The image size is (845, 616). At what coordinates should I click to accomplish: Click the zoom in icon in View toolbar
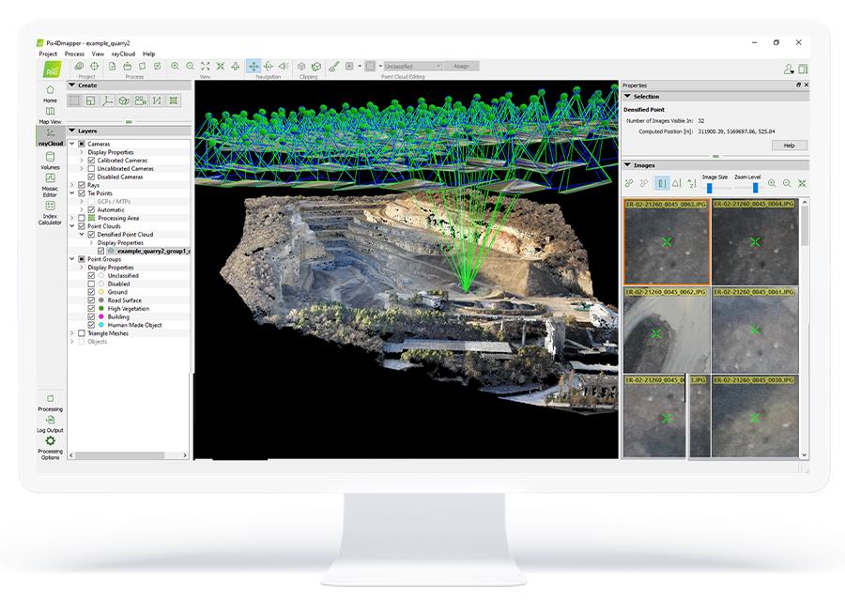click(176, 67)
